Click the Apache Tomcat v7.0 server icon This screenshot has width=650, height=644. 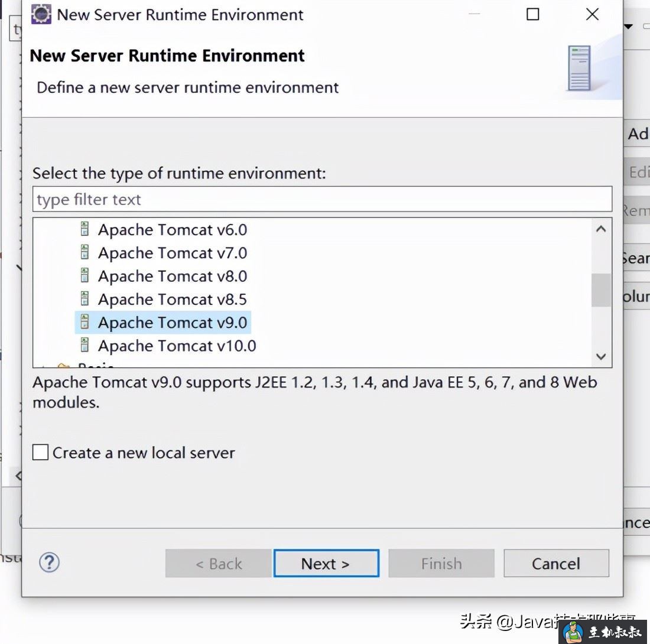84,252
